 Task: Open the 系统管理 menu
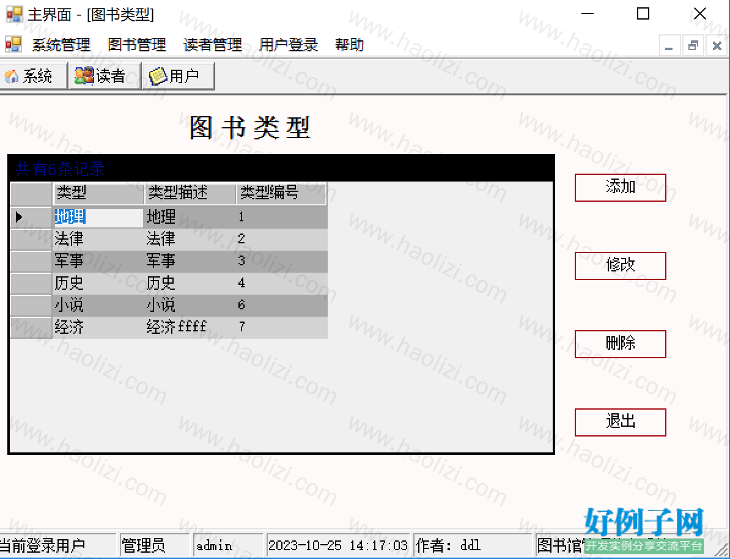point(61,45)
